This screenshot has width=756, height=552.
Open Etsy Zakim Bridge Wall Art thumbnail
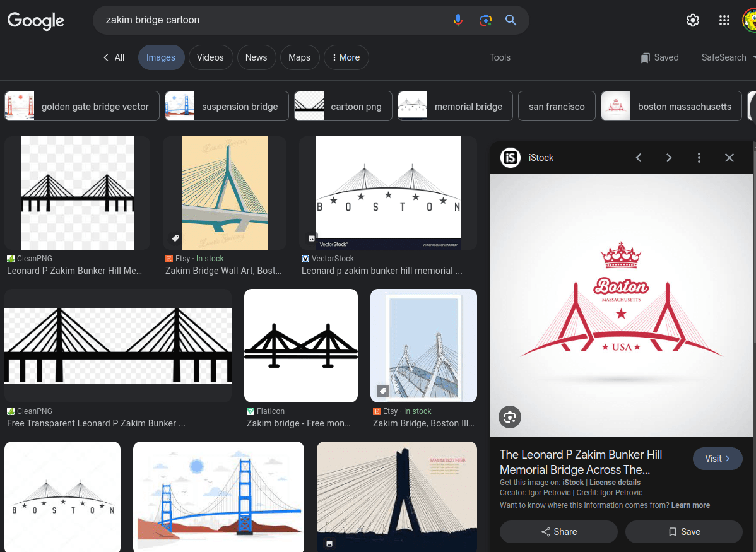pos(225,193)
